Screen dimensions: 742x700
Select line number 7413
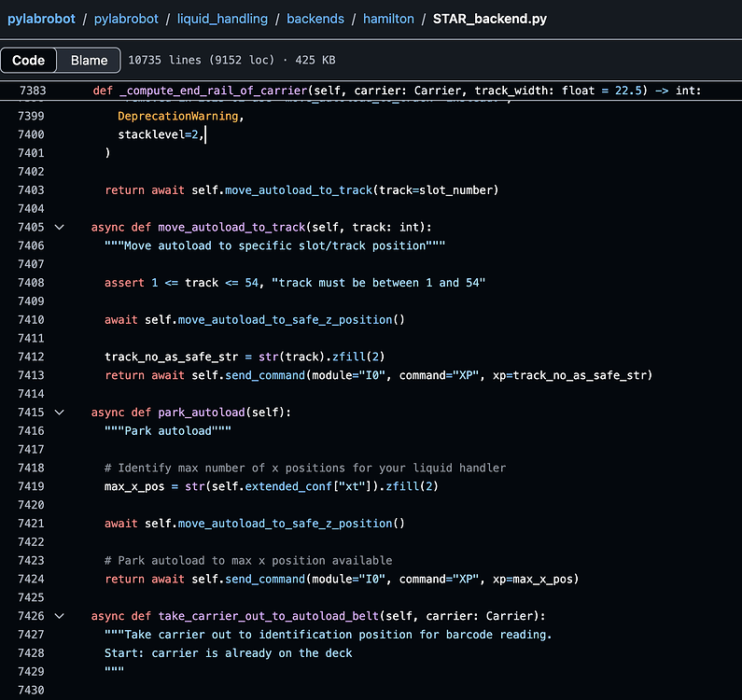tap(31, 375)
